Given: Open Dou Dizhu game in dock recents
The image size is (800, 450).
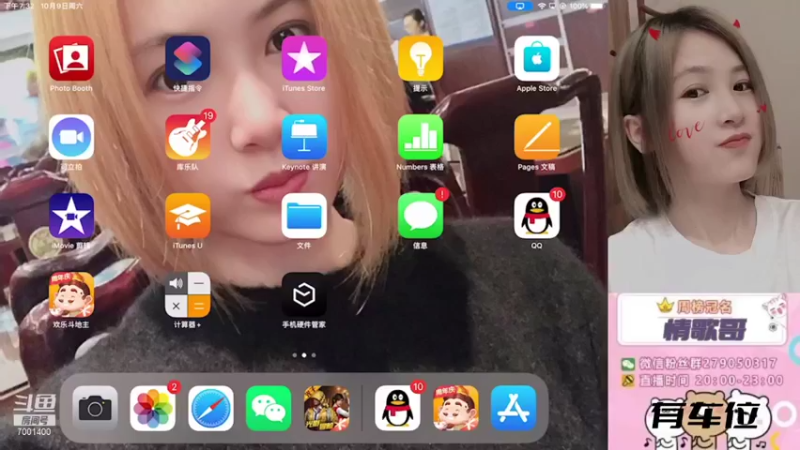Looking at the screenshot, I should coord(456,408).
